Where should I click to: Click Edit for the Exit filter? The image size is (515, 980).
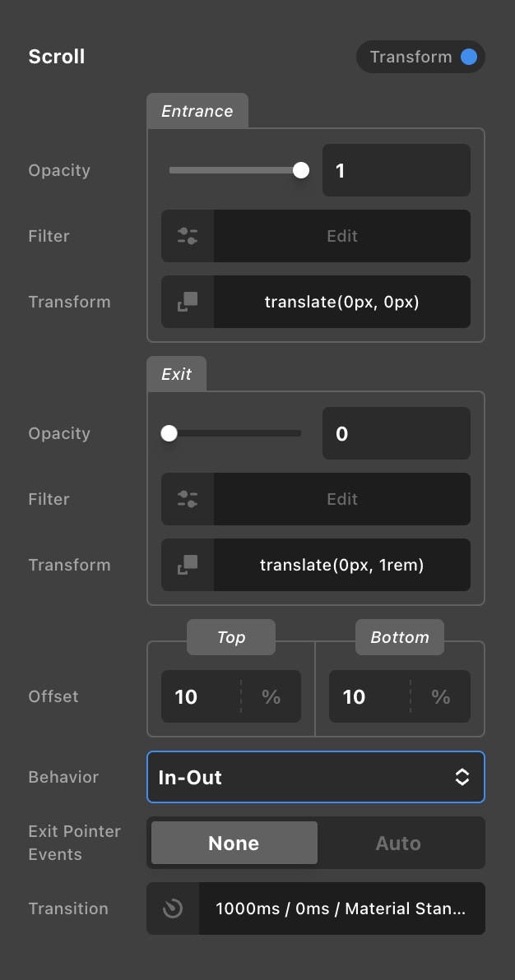(x=342, y=499)
